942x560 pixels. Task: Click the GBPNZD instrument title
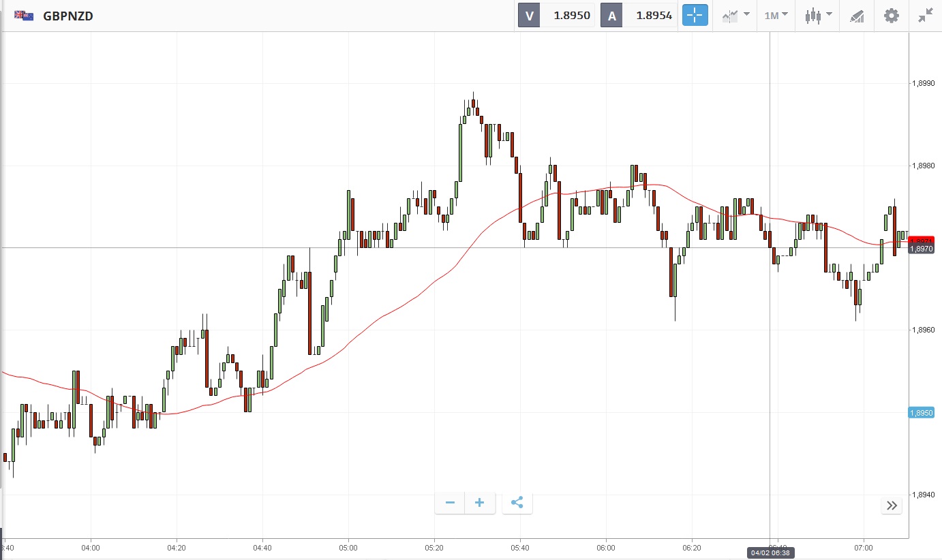click(68, 16)
